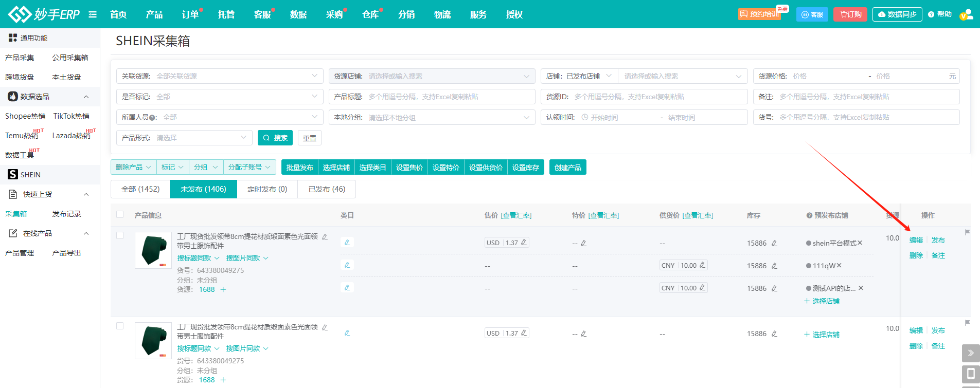The width and height of the screenshot is (980, 388).
Task: Remove the 111qW store with its X
Action: (x=839, y=266)
